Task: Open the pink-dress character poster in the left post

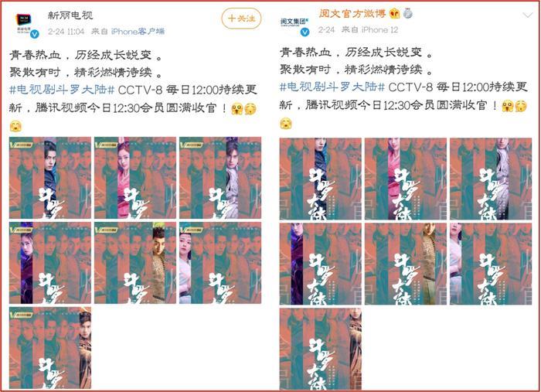Action: [x=135, y=178]
